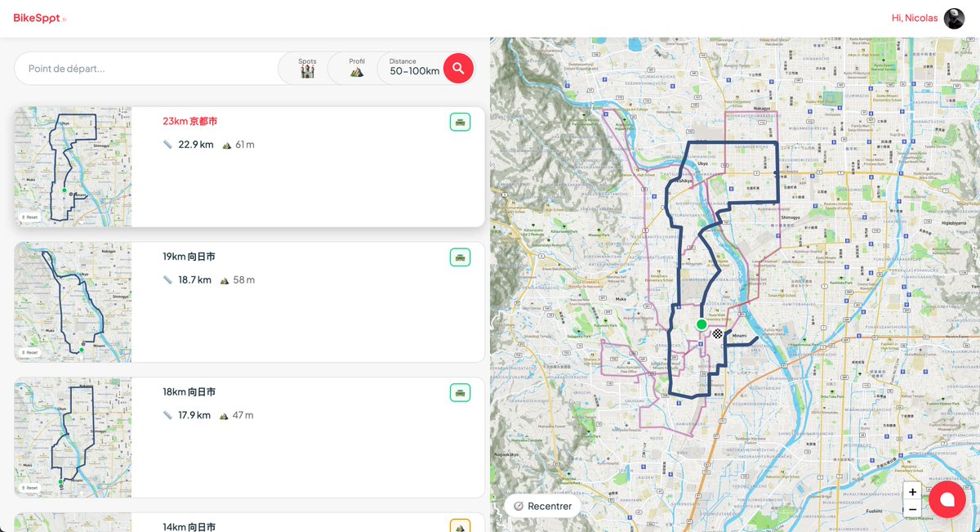Zoom out on the main map
Viewport: 980px width, 532px height.
point(912,510)
